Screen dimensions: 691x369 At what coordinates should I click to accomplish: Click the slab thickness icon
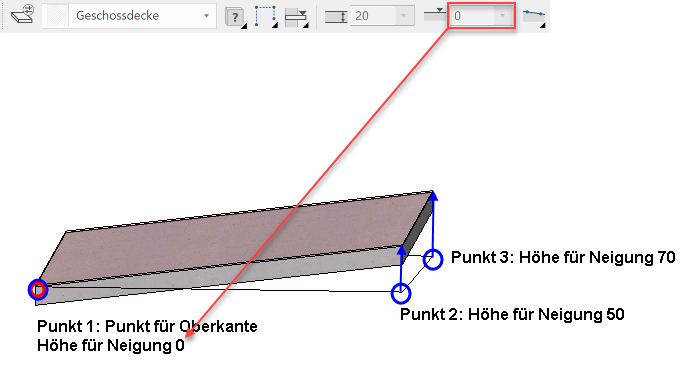click(x=337, y=17)
